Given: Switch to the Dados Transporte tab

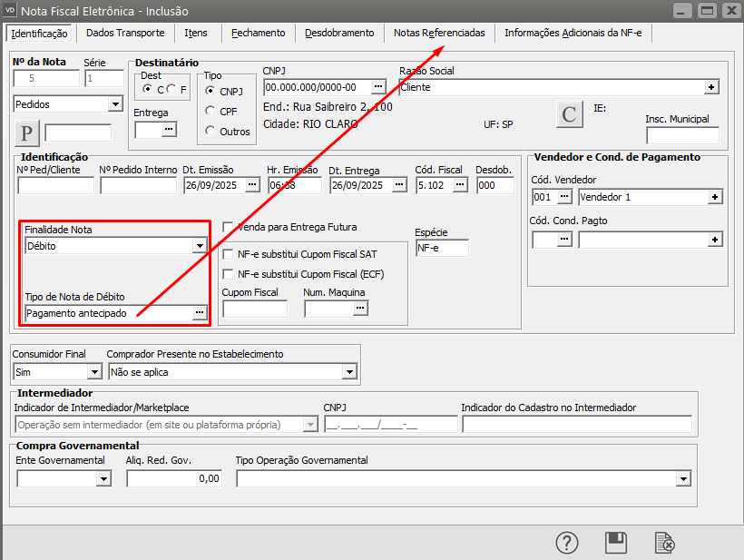Looking at the screenshot, I should pyautogui.click(x=125, y=33).
